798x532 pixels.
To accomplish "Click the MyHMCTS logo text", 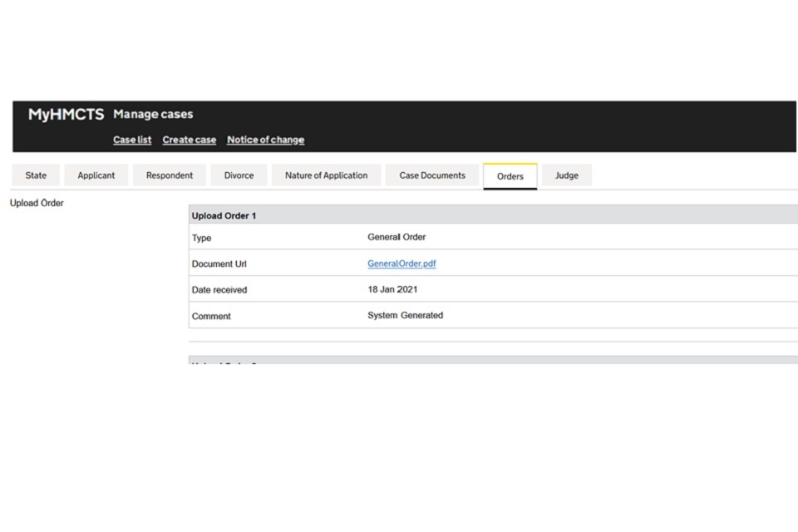I will point(66,115).
